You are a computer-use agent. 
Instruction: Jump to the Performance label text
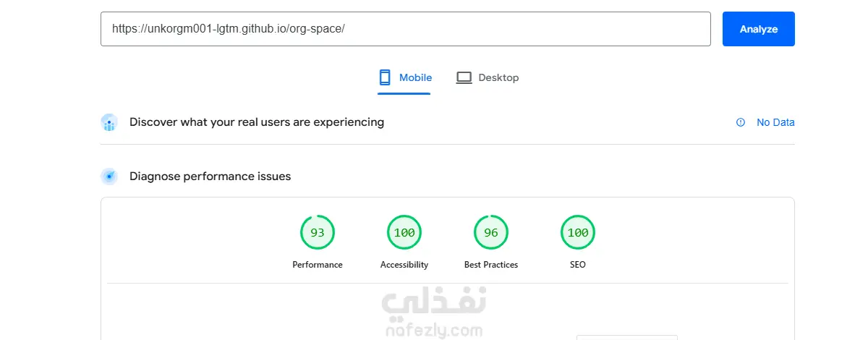point(318,265)
